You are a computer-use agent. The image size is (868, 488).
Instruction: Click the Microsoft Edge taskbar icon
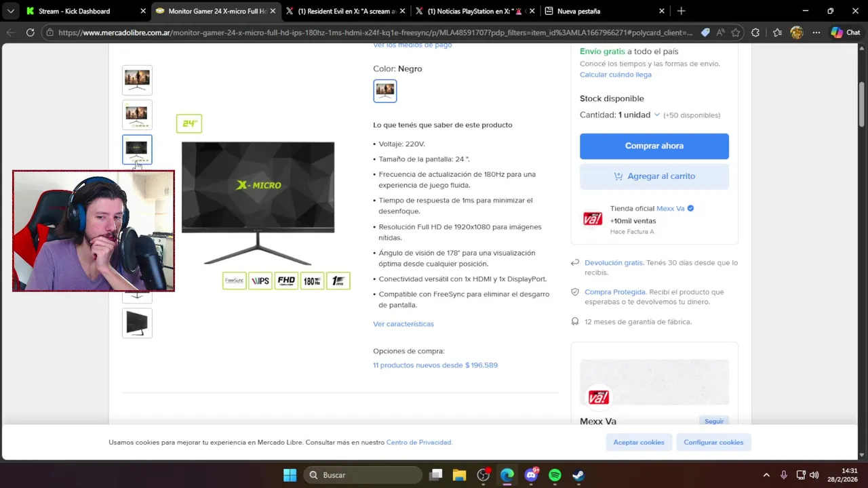point(507,475)
